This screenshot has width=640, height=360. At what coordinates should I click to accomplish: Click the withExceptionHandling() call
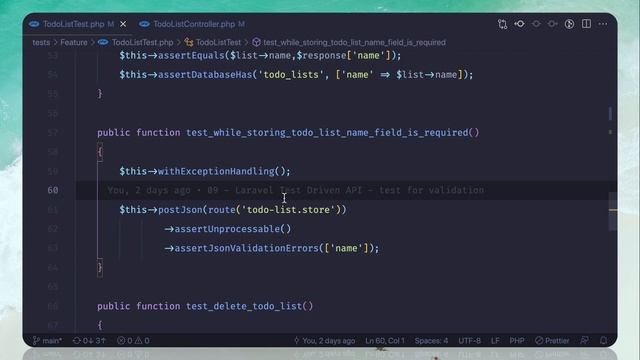click(x=224, y=171)
